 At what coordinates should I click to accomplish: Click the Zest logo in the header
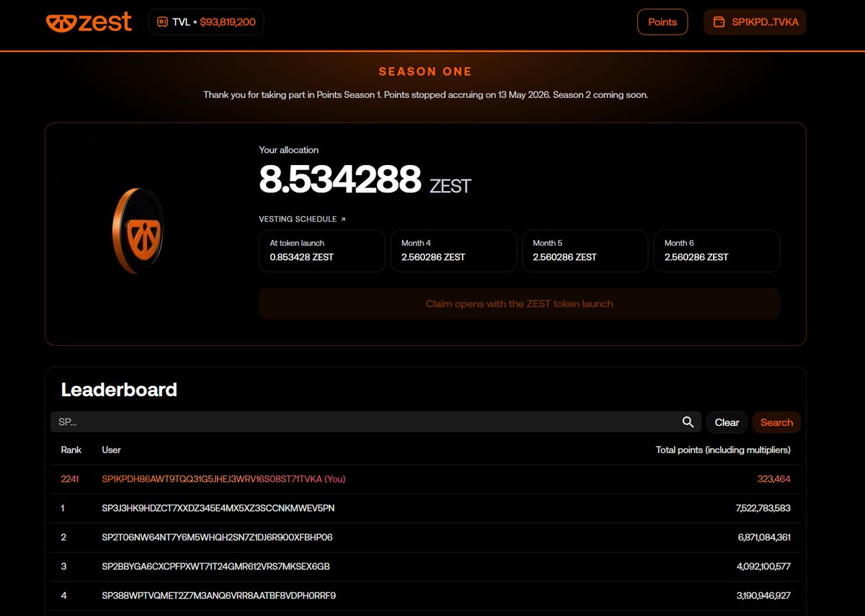pos(89,22)
